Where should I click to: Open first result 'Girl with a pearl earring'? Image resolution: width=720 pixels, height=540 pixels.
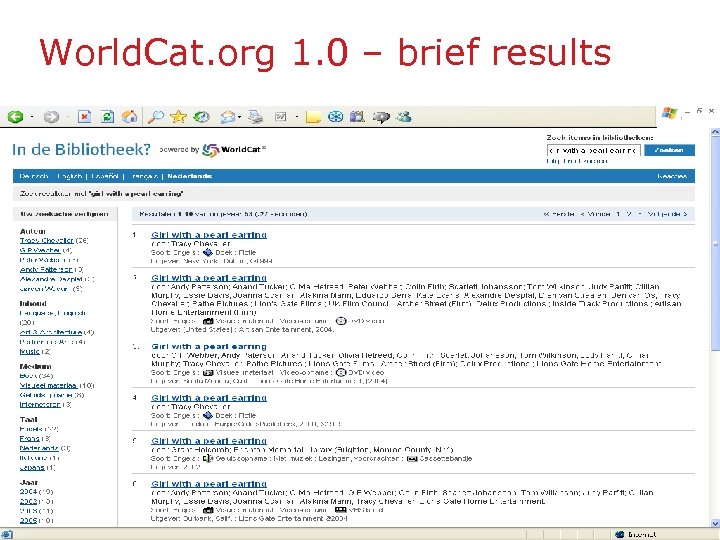coord(209,235)
